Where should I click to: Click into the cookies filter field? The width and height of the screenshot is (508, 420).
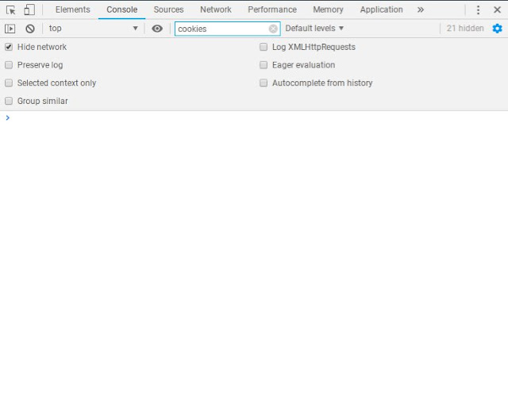coord(221,29)
